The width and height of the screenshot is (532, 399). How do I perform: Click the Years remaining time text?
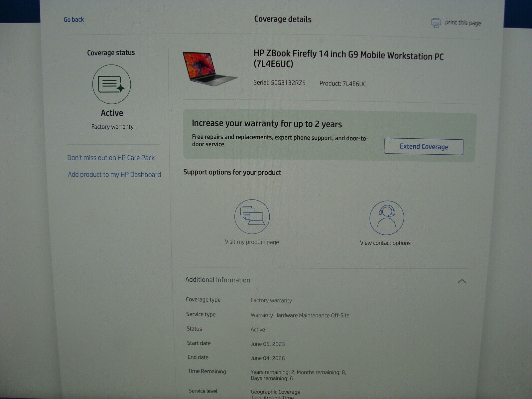click(x=298, y=375)
